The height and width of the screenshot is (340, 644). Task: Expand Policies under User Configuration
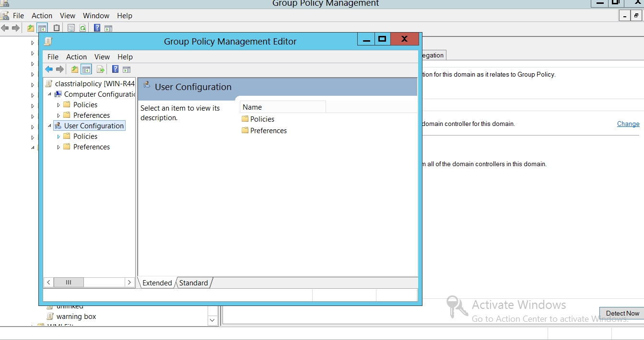tap(59, 136)
